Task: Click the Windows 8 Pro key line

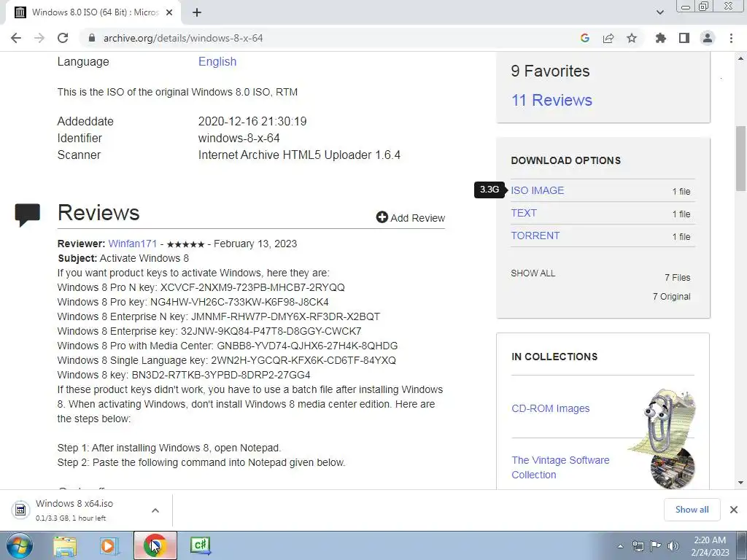Action: point(193,303)
